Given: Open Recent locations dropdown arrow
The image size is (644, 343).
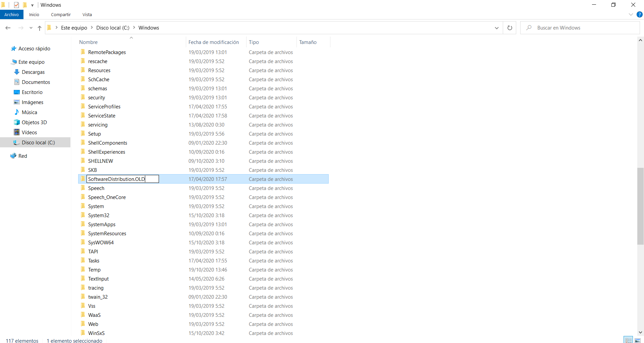Looking at the screenshot, I should tap(31, 28).
